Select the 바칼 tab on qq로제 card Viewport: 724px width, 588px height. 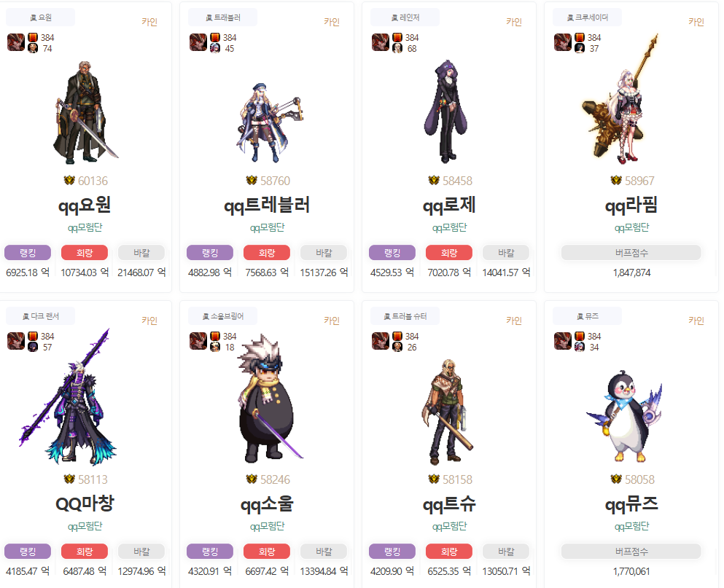[x=506, y=252]
